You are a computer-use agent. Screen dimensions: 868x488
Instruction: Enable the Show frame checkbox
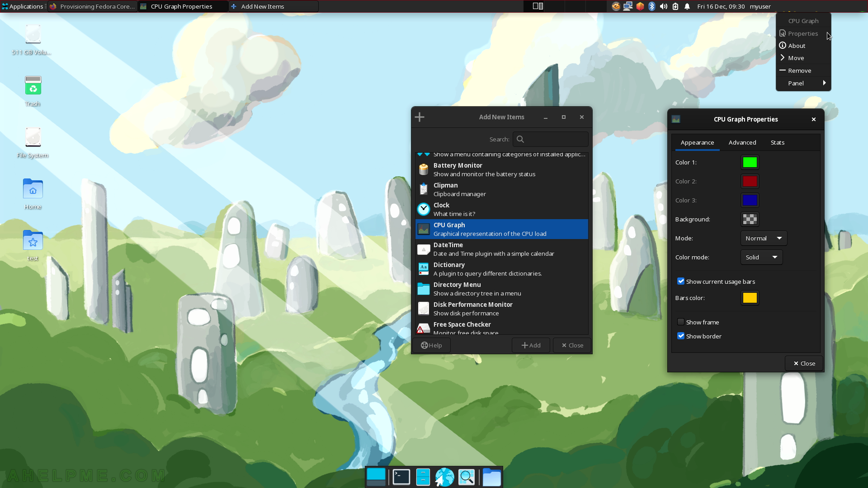681,322
